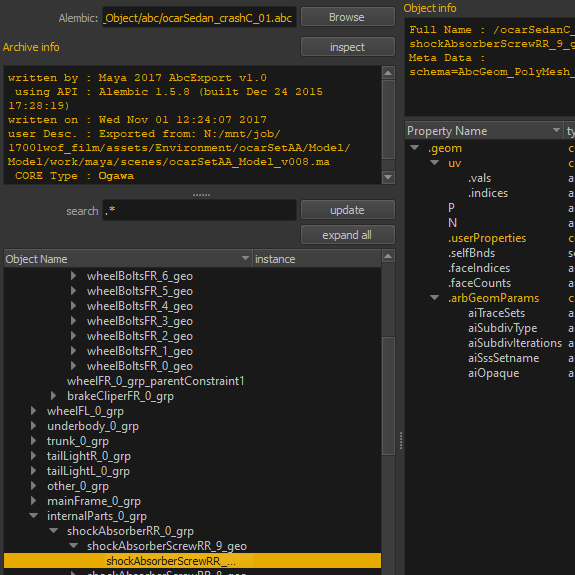The image size is (575, 575).
Task: Click the expand all button
Action: pos(347,235)
